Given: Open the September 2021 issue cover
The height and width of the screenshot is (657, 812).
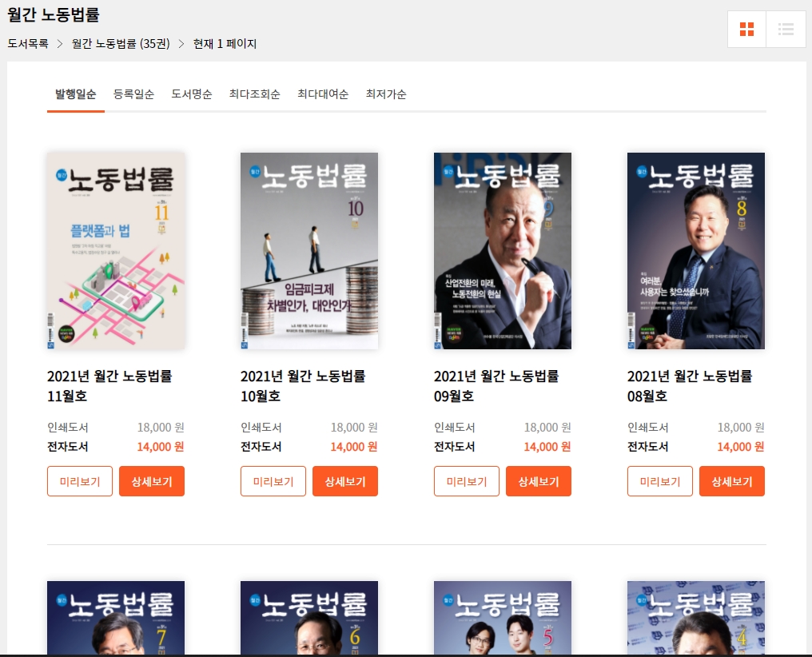Looking at the screenshot, I should pyautogui.click(x=503, y=251).
